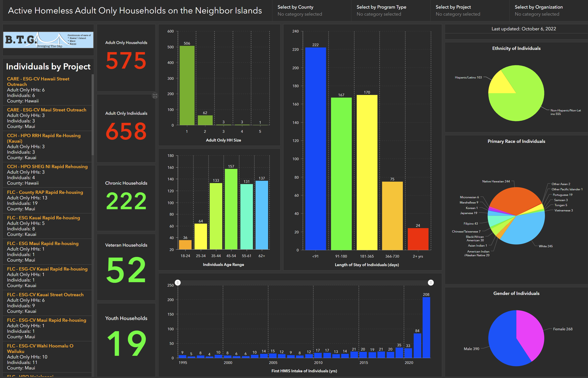Viewport: 588px width, 378px height.
Task: Click the 181-365 days stay bar labeled 170
Action: pyautogui.click(x=367, y=173)
